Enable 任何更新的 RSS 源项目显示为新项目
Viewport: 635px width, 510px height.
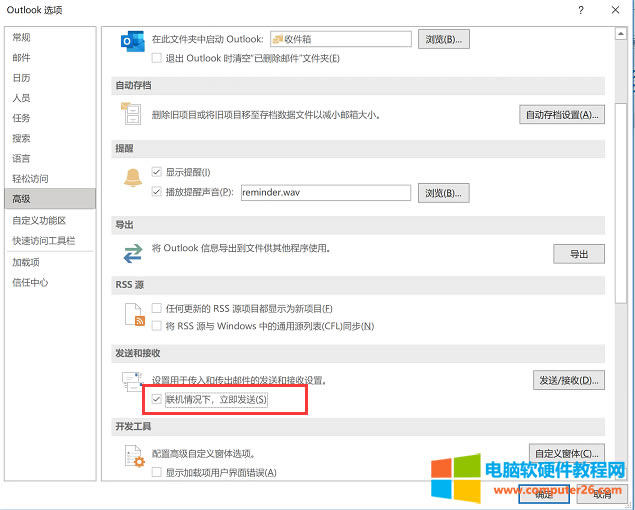point(156,308)
